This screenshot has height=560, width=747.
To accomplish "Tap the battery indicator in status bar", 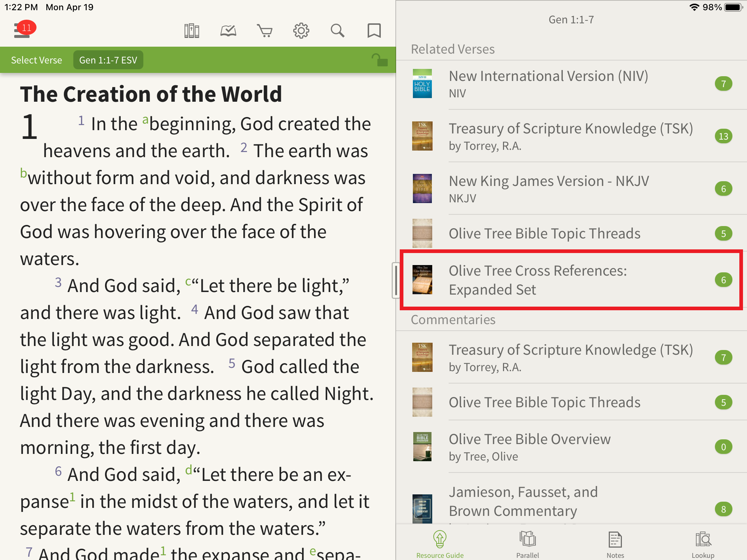I will [734, 7].
